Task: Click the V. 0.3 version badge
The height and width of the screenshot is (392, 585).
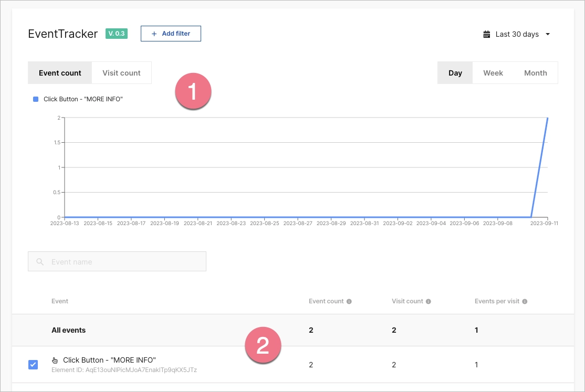Action: (x=117, y=34)
